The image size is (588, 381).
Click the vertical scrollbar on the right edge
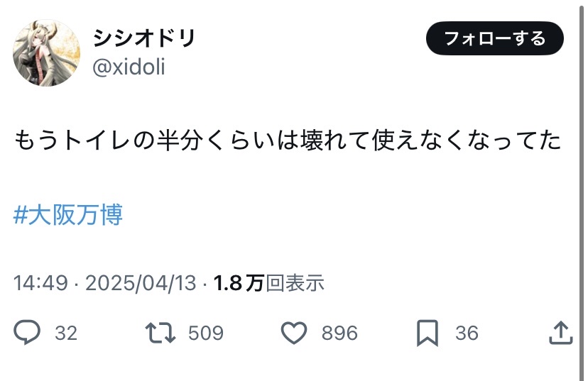583,190
